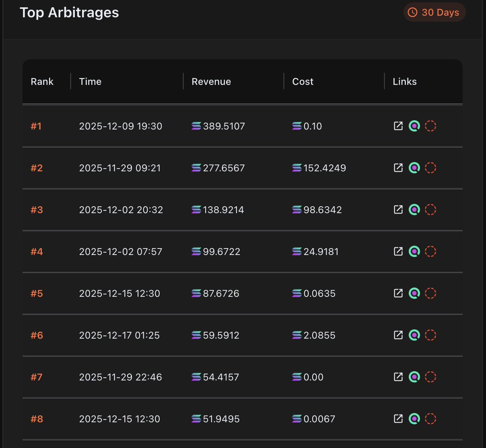This screenshot has width=486, height=448.
Task: Click the clock icon inside the 30 Days badge
Action: pyautogui.click(x=412, y=12)
